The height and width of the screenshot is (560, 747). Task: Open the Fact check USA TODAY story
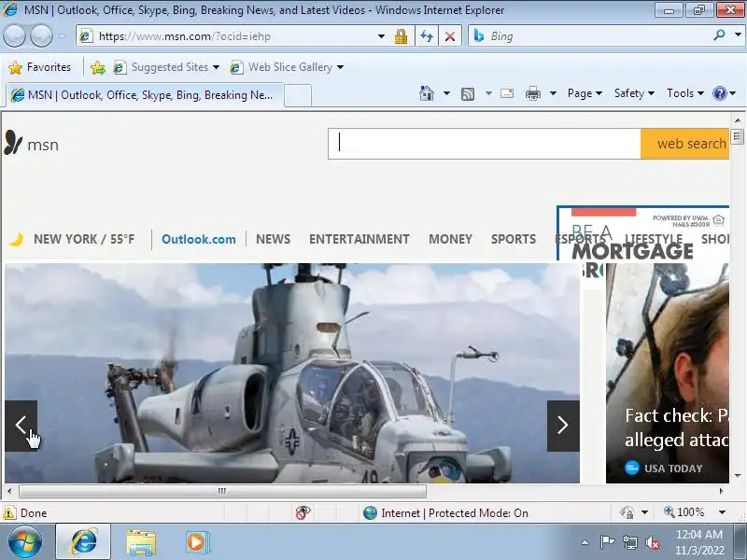tap(668, 373)
